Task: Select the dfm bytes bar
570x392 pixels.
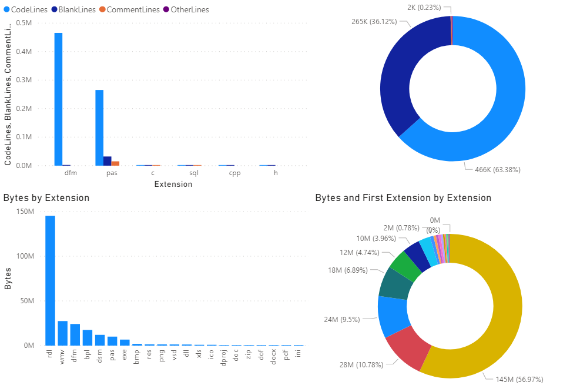Action: 75,334
